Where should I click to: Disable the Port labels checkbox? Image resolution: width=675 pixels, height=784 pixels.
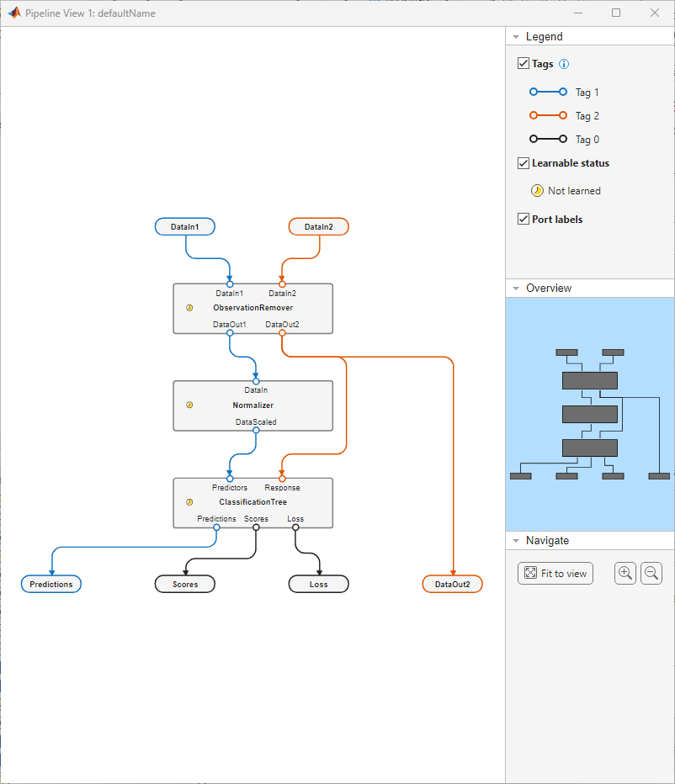point(524,219)
